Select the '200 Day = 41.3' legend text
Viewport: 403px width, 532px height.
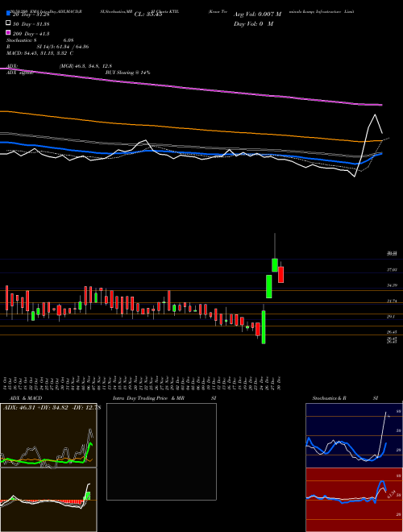pyautogui.click(x=31, y=33)
